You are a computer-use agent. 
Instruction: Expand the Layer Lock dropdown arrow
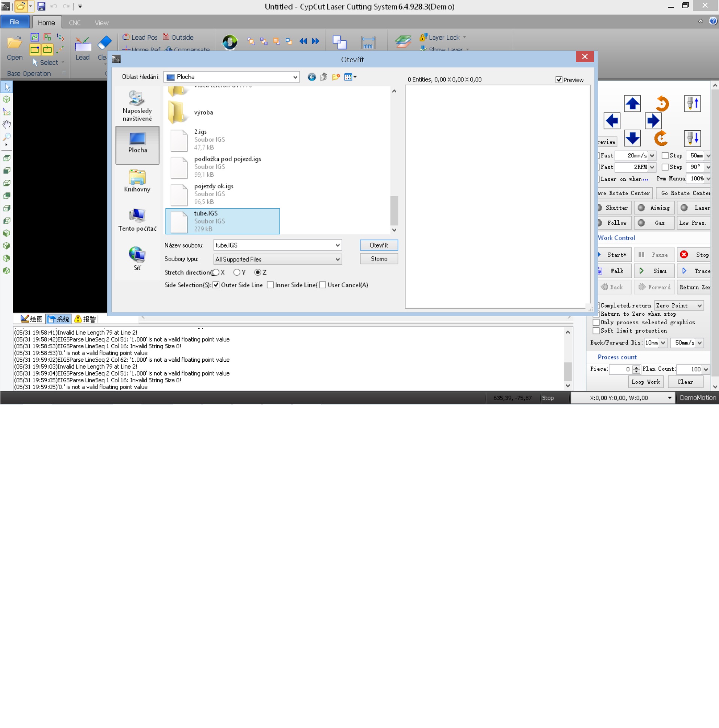click(x=464, y=37)
